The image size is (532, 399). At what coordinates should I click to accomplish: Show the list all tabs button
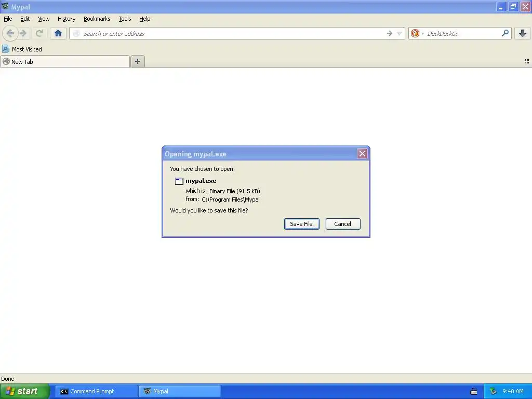click(527, 61)
